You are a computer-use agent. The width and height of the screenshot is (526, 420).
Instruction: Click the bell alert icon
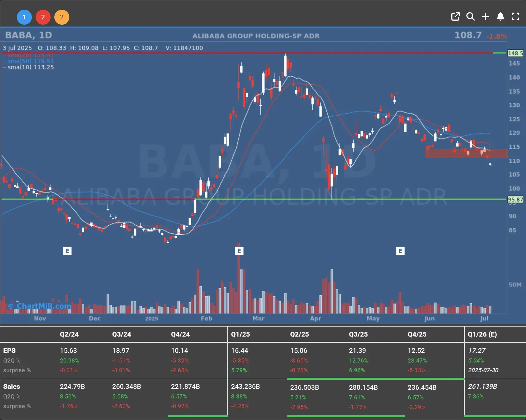click(500, 17)
